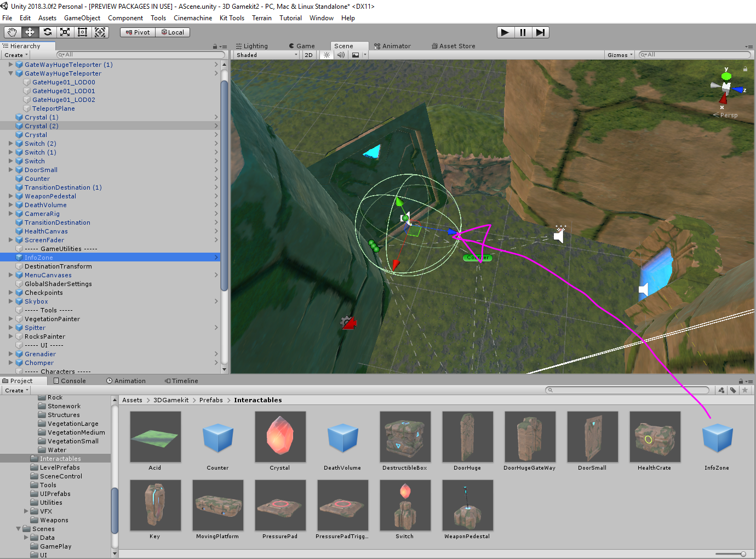The height and width of the screenshot is (559, 756).
Task: Switch to the Animation tab
Action: click(126, 381)
